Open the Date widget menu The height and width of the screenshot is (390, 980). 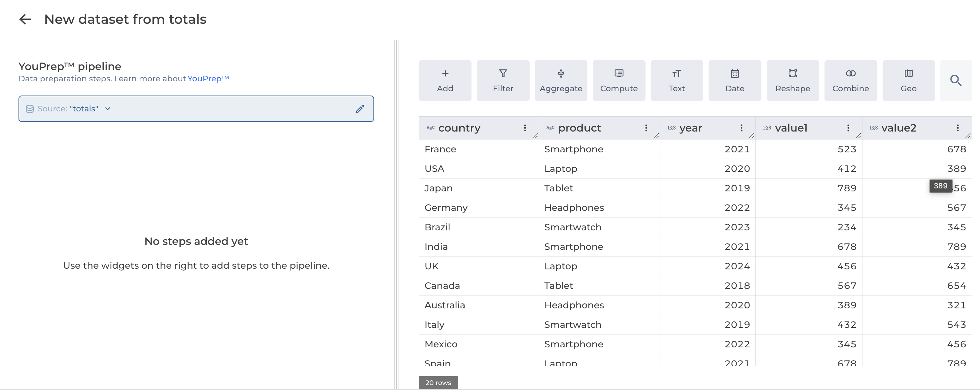pyautogui.click(x=734, y=80)
